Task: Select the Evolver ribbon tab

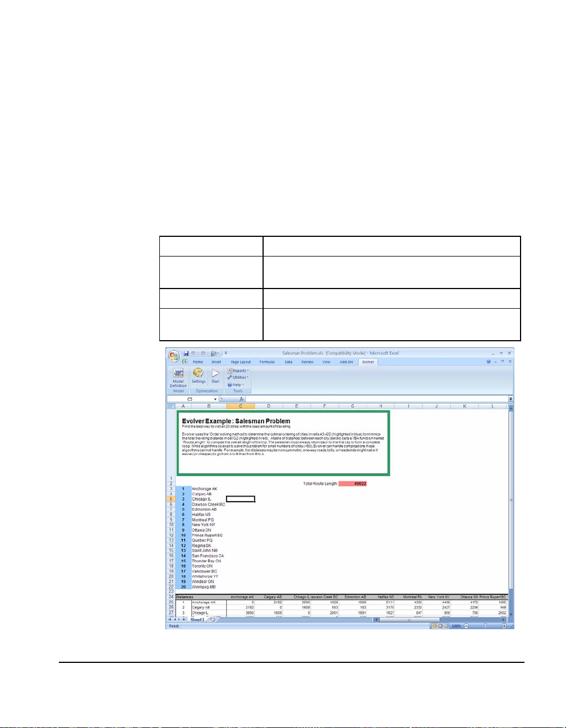Action: 368,362
